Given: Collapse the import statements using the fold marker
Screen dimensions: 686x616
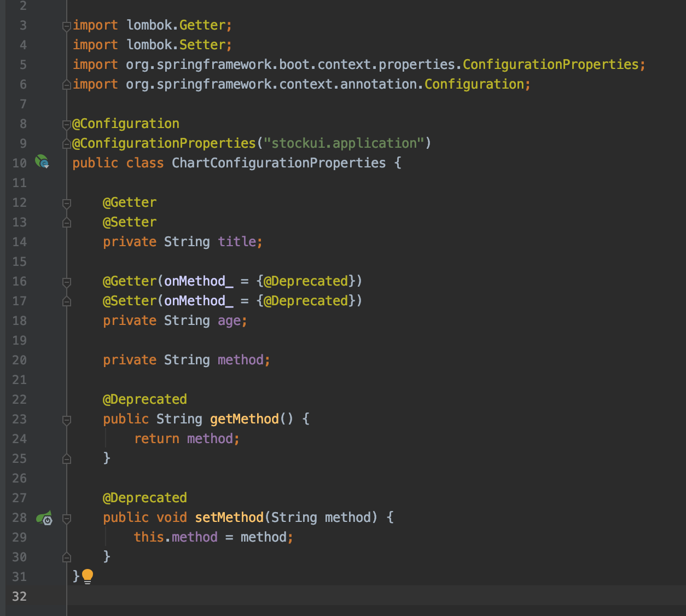Looking at the screenshot, I should click(x=66, y=25).
